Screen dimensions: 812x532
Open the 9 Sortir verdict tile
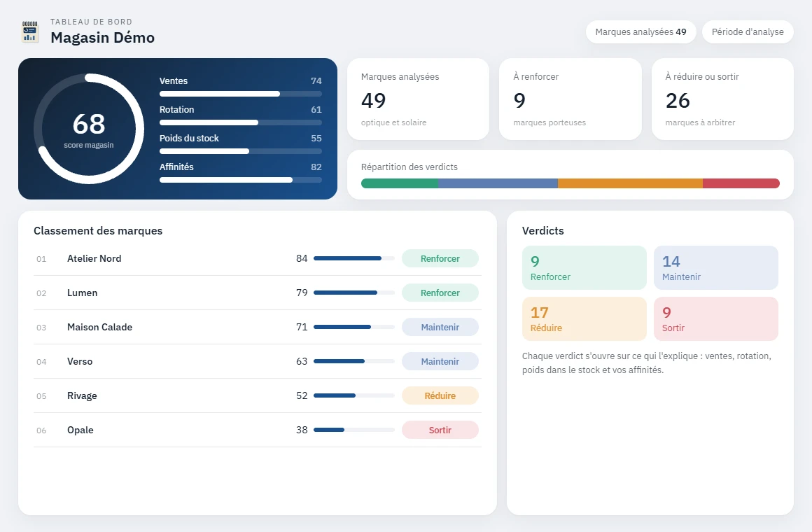point(715,318)
